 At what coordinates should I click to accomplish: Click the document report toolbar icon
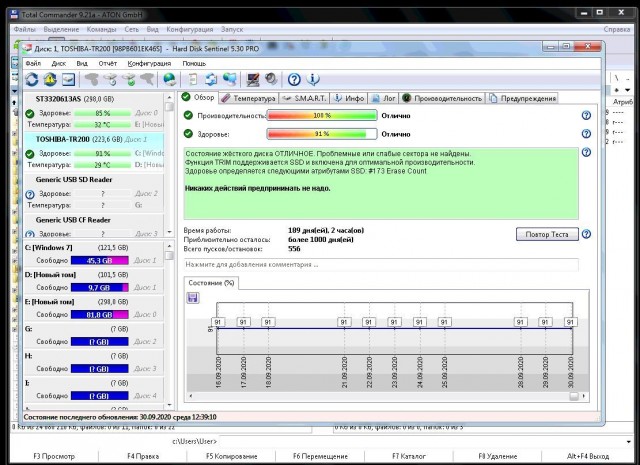point(192,79)
